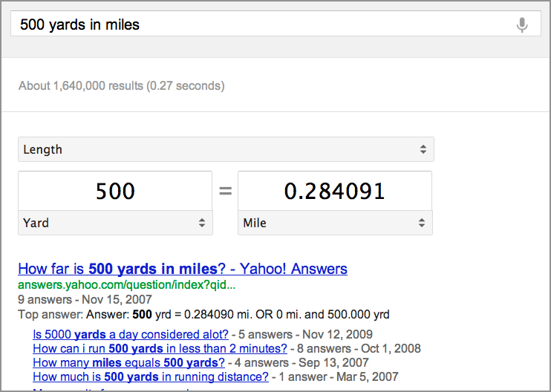Click the result field showing 0.284091

pos(335,191)
